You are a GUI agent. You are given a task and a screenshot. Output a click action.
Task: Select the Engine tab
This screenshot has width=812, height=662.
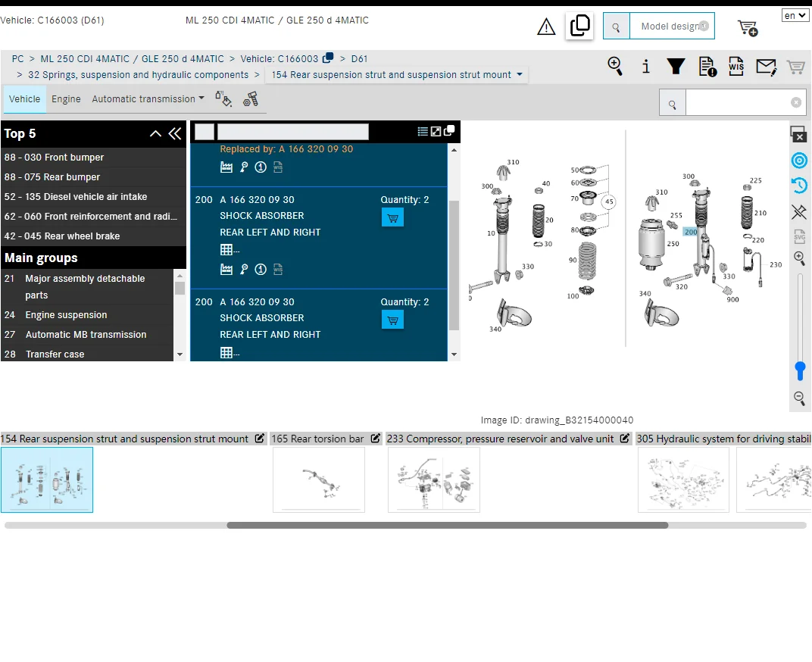click(x=66, y=99)
